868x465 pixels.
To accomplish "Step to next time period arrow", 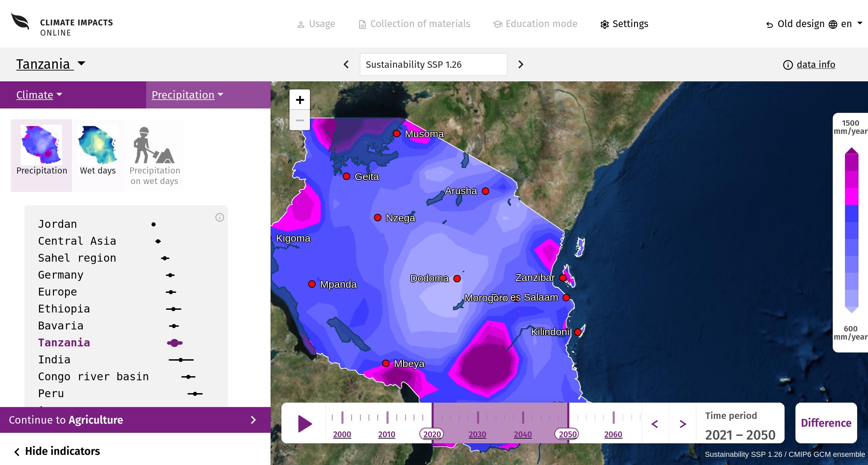I will (x=683, y=424).
